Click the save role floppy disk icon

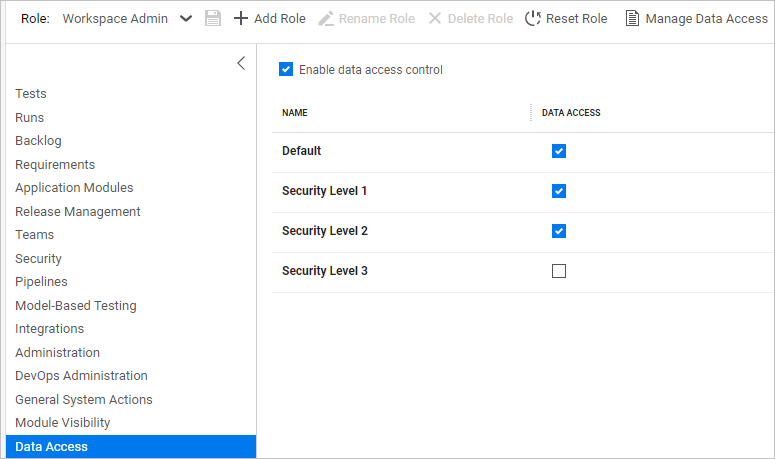[x=213, y=18]
